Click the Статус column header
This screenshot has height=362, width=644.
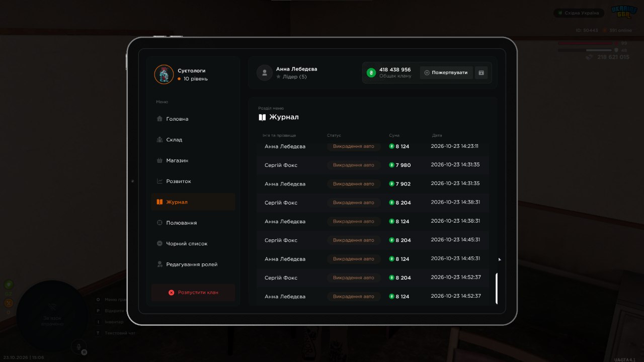(334, 136)
